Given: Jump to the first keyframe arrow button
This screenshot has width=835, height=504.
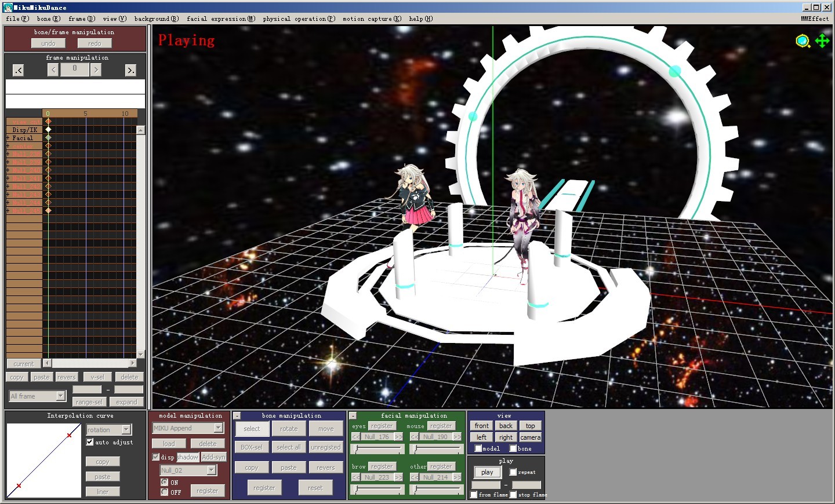Looking at the screenshot, I should [x=19, y=70].
